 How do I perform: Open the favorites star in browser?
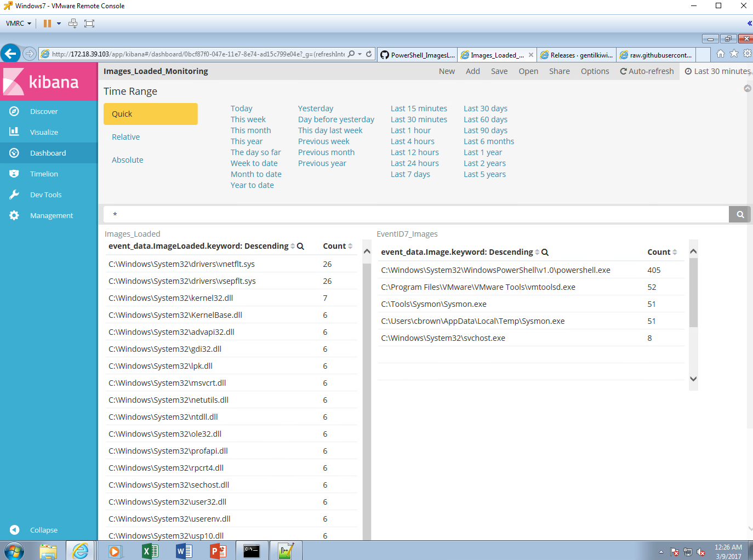[x=734, y=54]
